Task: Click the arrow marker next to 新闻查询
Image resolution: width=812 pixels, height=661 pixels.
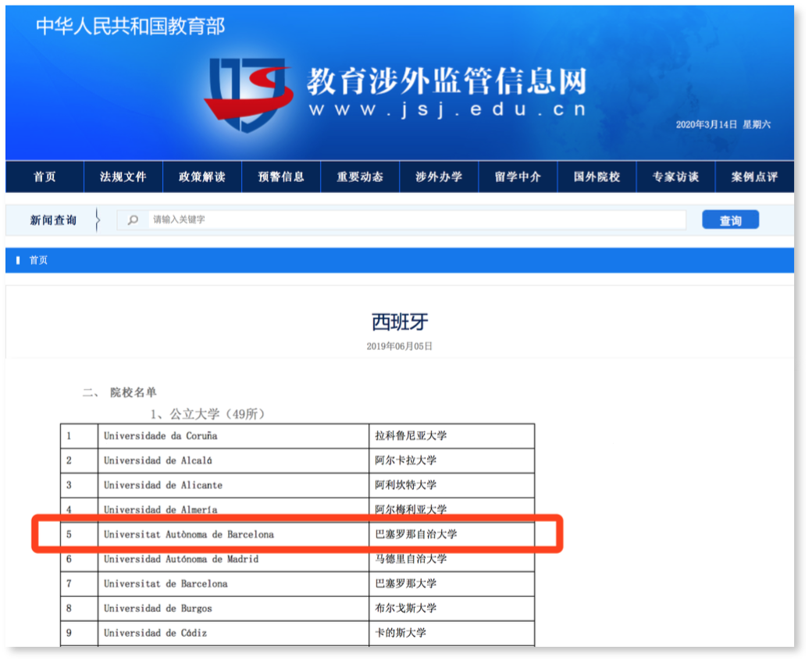Action: point(97,220)
